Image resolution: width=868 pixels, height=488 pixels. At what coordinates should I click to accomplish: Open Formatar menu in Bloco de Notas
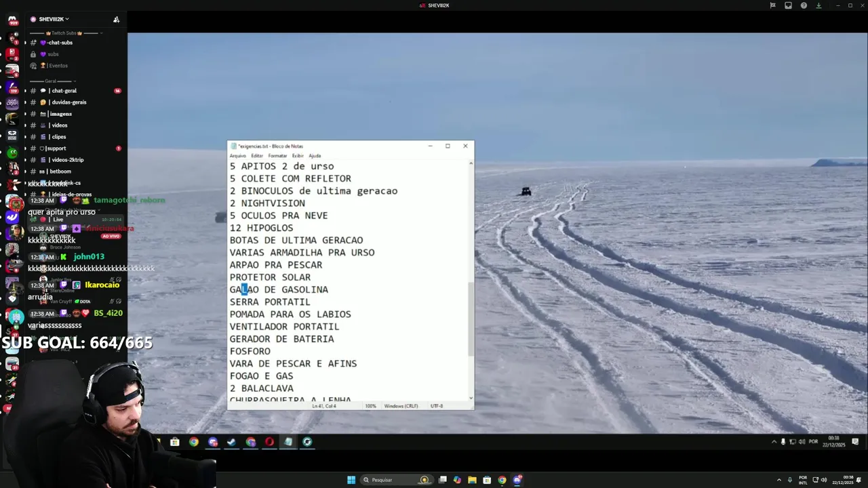(x=277, y=156)
